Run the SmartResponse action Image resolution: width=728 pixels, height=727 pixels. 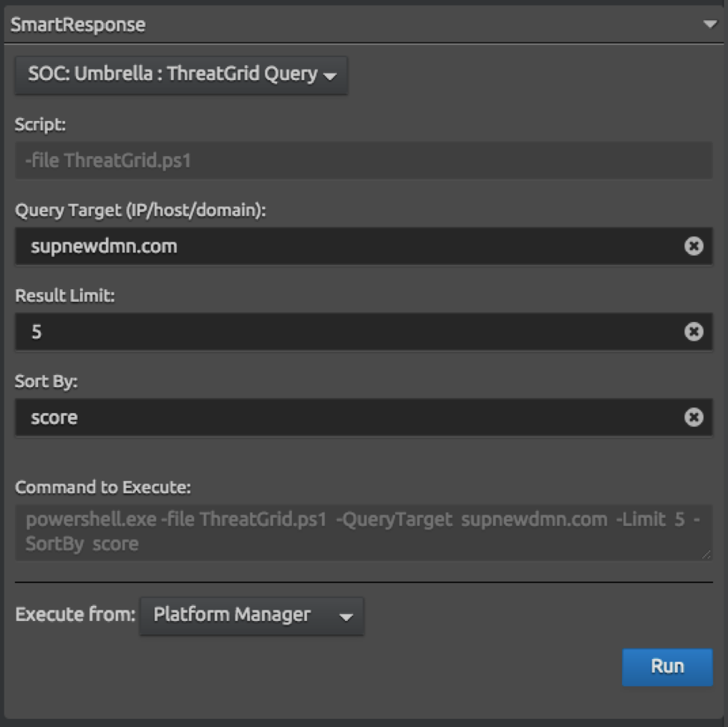point(668,666)
